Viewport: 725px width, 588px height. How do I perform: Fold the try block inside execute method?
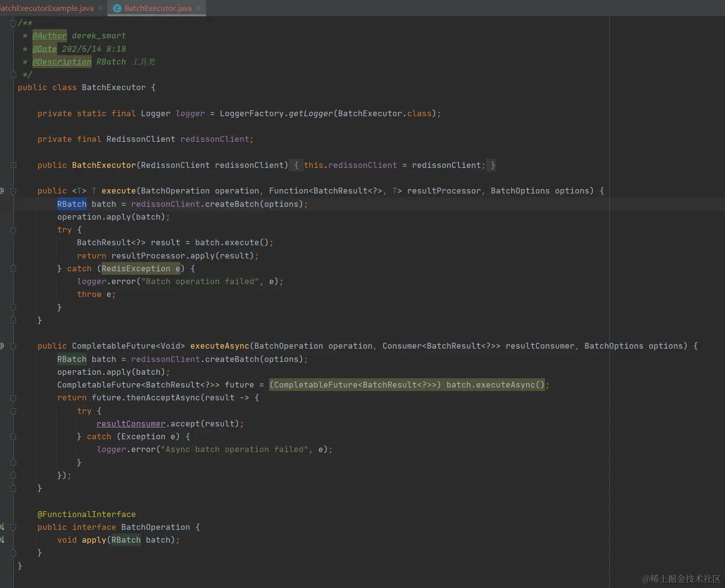(x=13, y=230)
